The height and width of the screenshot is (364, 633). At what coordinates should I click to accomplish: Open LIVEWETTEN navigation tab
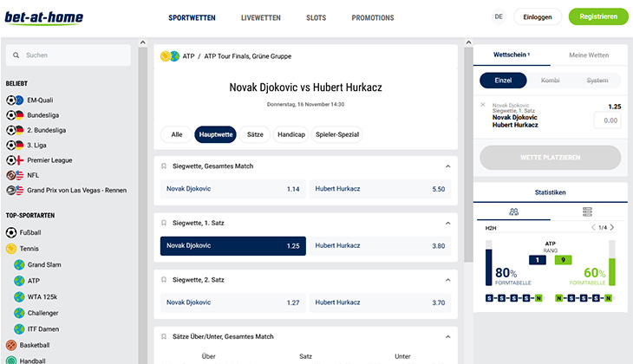(x=261, y=17)
